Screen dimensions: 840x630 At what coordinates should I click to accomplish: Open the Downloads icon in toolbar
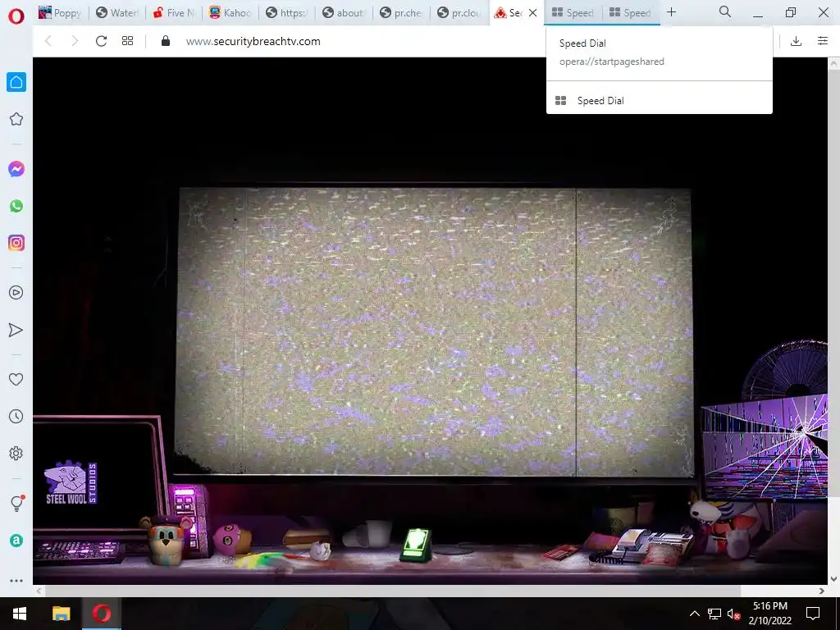796,41
